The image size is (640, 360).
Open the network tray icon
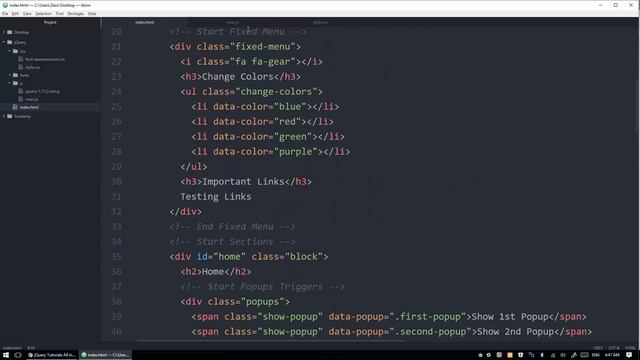click(x=553, y=355)
